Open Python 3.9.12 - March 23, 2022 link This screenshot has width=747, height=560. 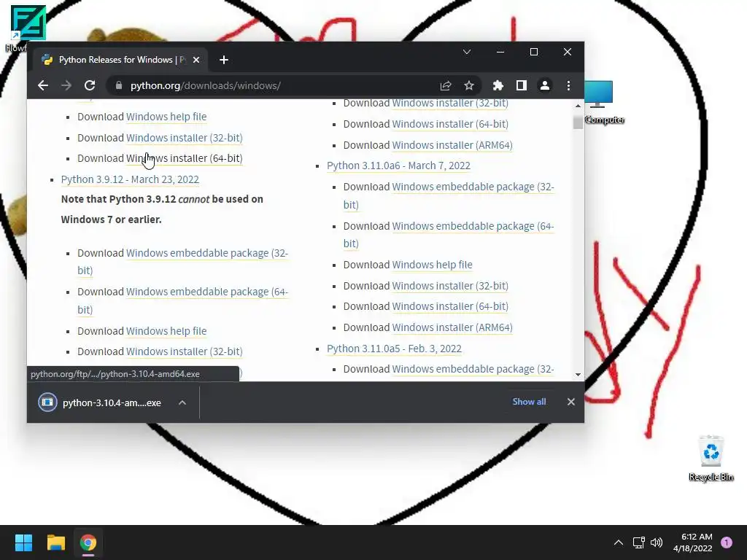point(130,179)
